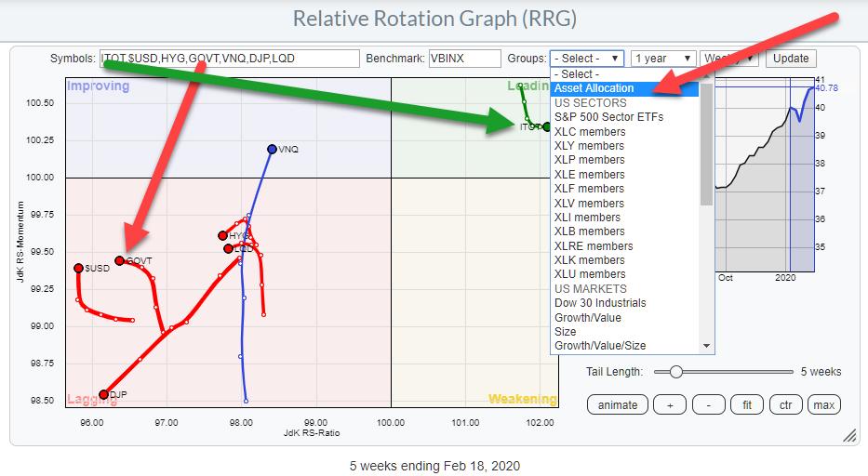This screenshot has height=476, width=868.
Task: Open the Weekly timeframe dropdown
Action: click(x=729, y=59)
